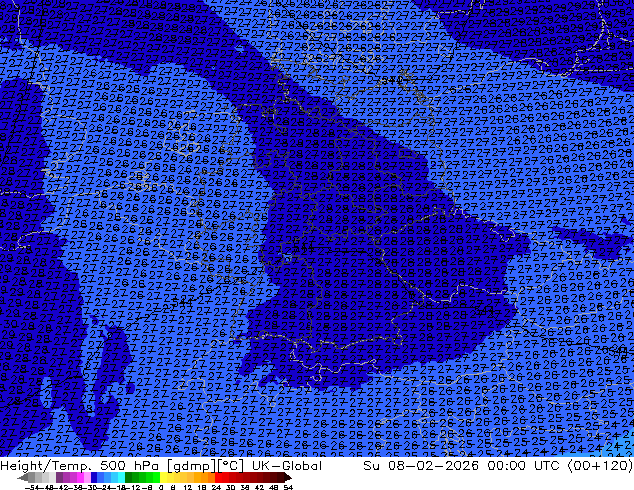634x490 pixels.
Task: Click the 'Su 08-02-2026' date text
Action: click(421, 466)
